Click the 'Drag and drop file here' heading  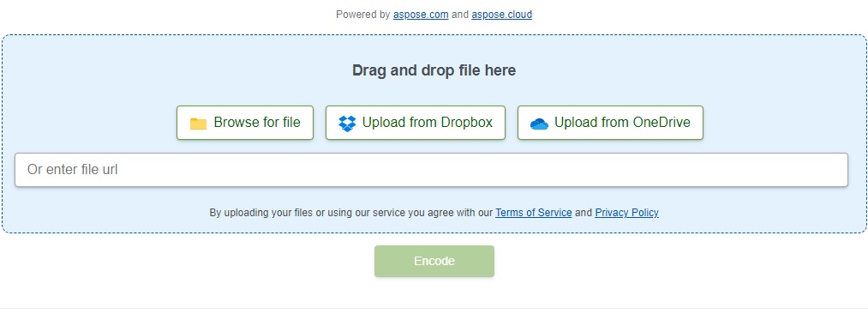(434, 70)
